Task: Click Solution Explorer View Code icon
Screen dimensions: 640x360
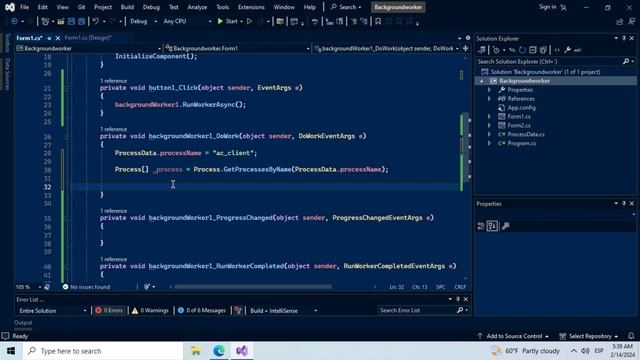Action: pos(557,50)
